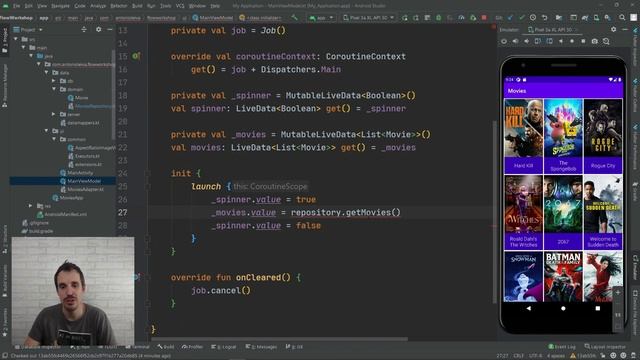Screen dimensions: 640x360
Task: Click the Git commit checkmark icon
Action: click(x=522, y=18)
